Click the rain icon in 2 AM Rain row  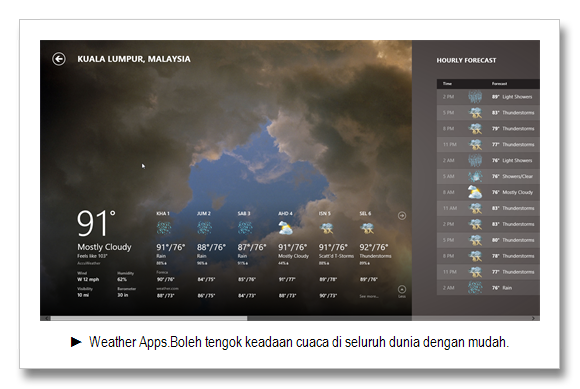[475, 287]
